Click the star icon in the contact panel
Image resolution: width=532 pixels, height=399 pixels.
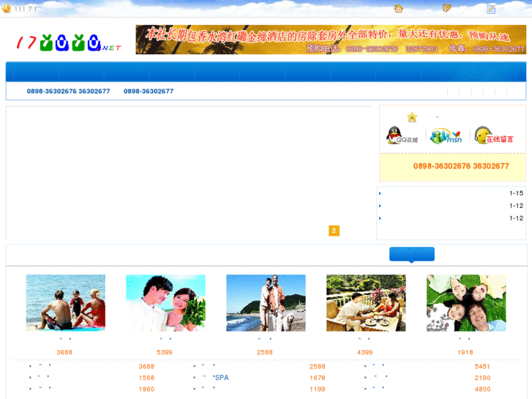[412, 117]
